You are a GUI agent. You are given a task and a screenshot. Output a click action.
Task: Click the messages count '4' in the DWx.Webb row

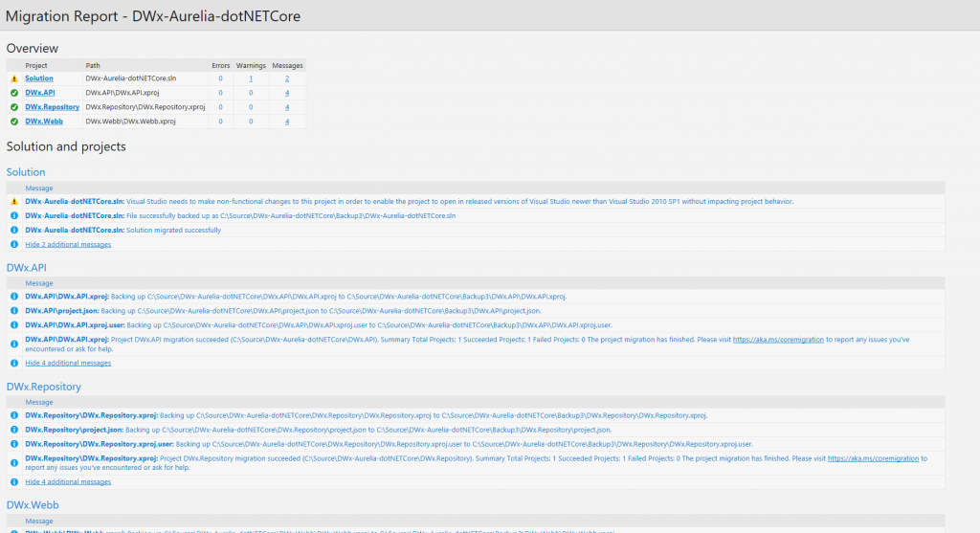pos(287,122)
